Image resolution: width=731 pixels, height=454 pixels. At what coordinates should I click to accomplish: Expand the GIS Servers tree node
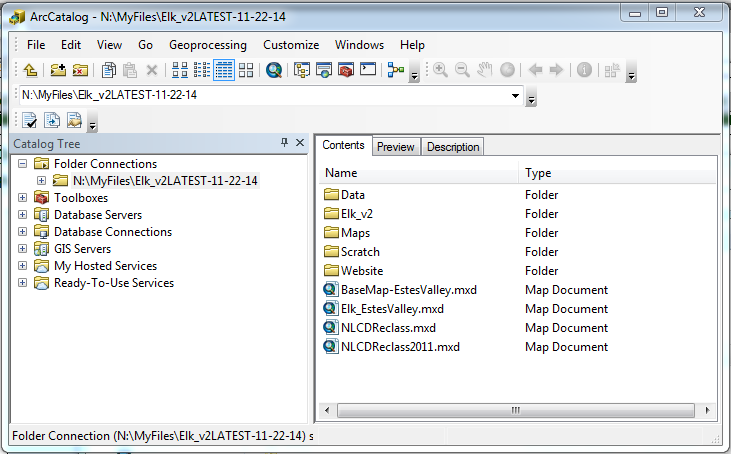[22, 249]
